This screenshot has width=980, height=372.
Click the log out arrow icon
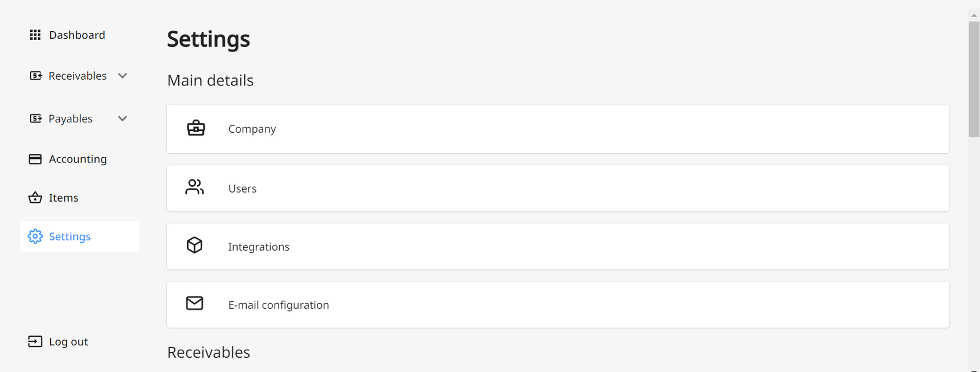35,341
